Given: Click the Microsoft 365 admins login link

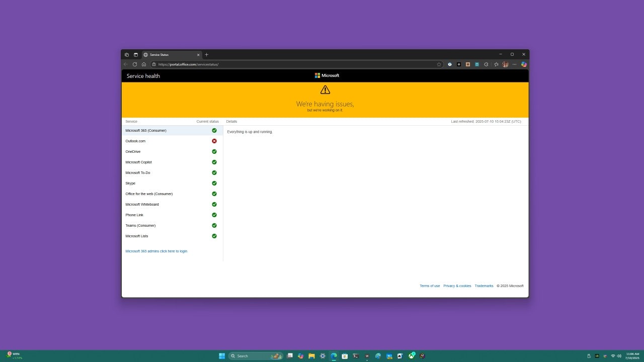Looking at the screenshot, I should 156,251.
